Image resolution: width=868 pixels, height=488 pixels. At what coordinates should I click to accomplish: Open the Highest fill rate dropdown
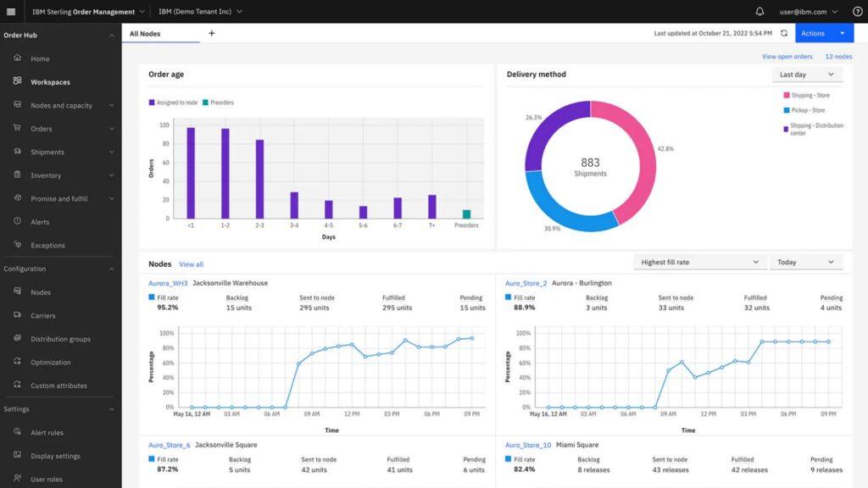click(699, 262)
